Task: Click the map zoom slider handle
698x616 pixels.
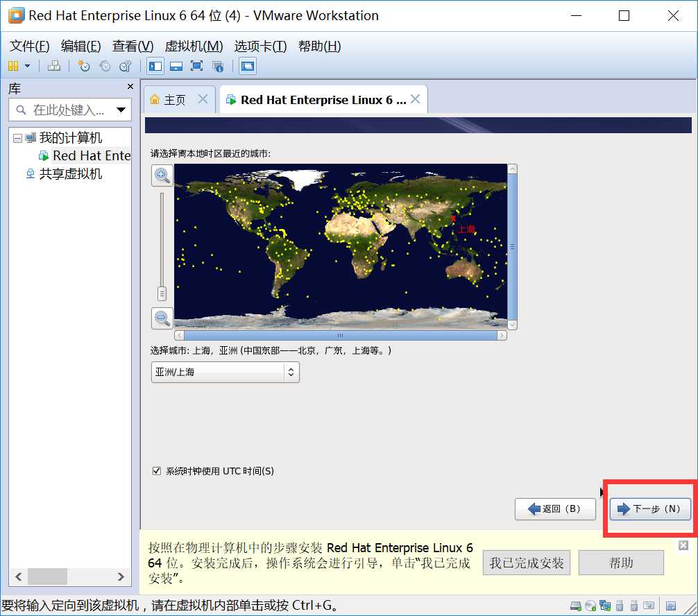Action: pos(162,293)
